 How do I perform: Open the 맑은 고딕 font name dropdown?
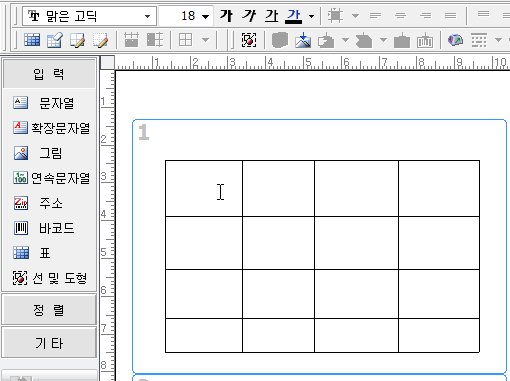coord(147,16)
